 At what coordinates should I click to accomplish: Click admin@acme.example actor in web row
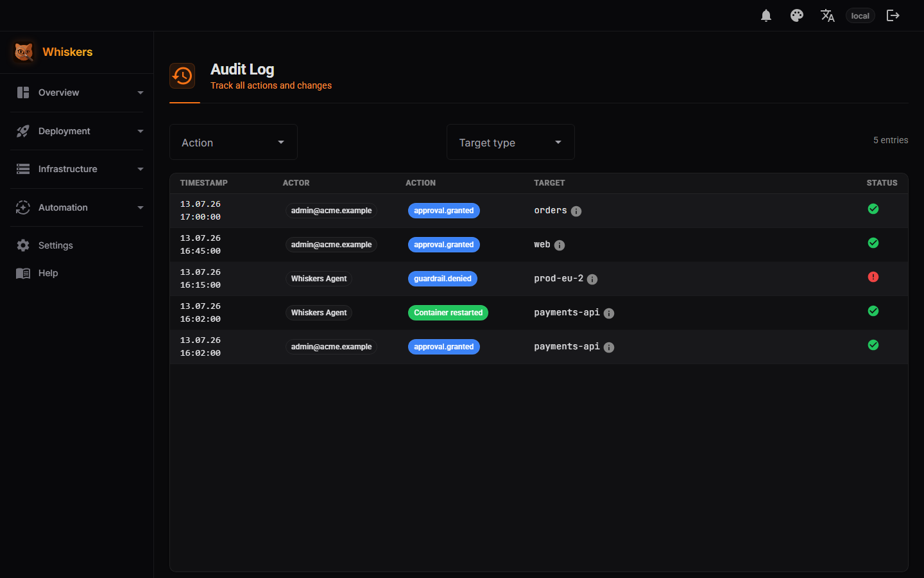331,245
